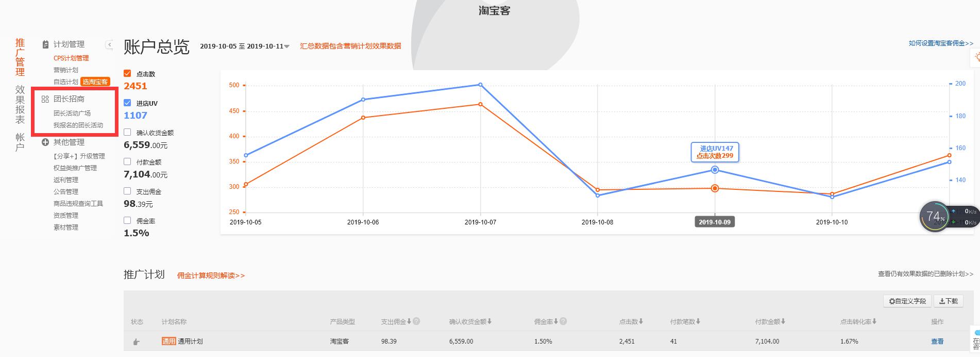
Task: Click the 74% floating performance widget
Action: 934,217
